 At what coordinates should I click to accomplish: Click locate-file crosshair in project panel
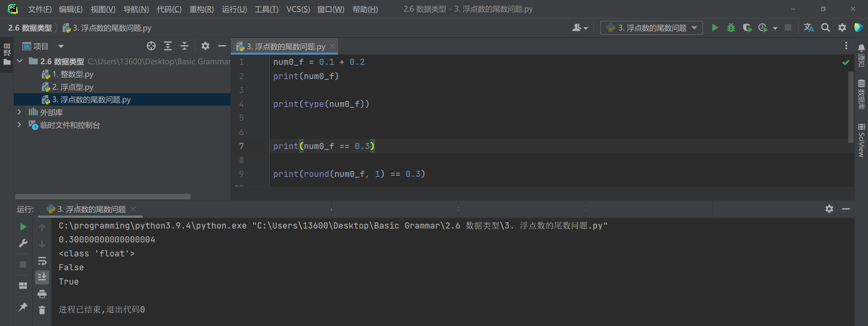coord(151,46)
